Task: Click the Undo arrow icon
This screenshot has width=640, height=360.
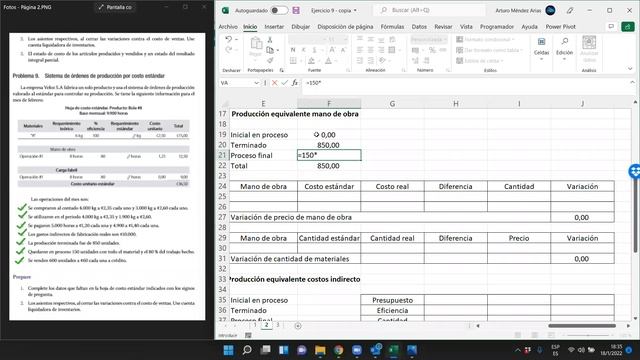Action: [228, 39]
